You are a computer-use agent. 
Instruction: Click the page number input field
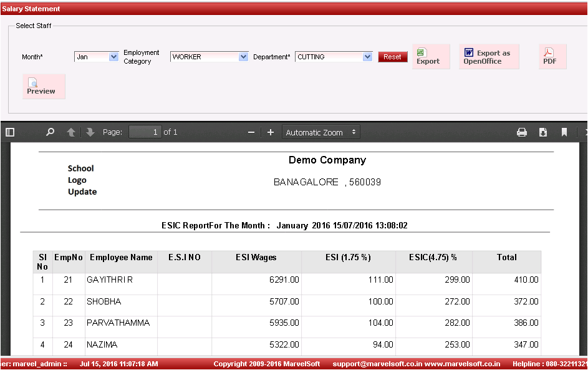(145, 132)
